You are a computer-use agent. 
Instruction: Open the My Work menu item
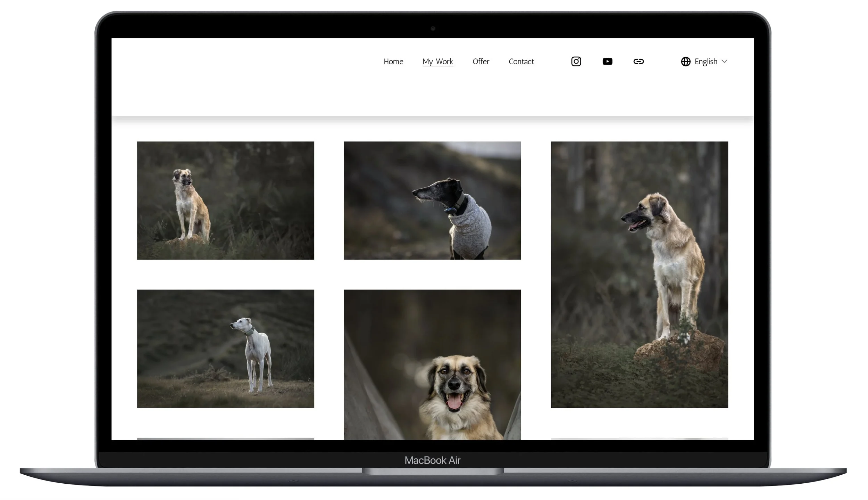437,62
